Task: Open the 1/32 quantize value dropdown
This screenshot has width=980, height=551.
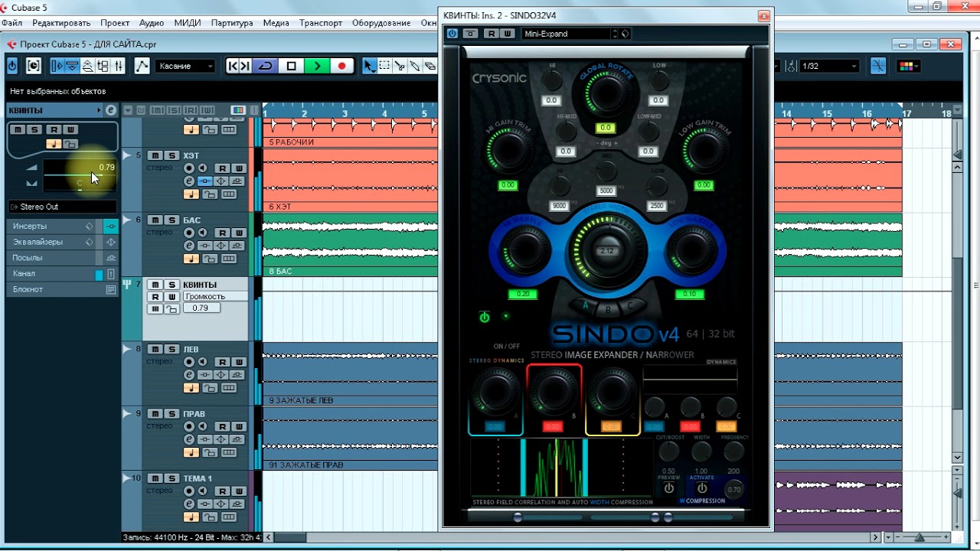Action: tap(828, 66)
